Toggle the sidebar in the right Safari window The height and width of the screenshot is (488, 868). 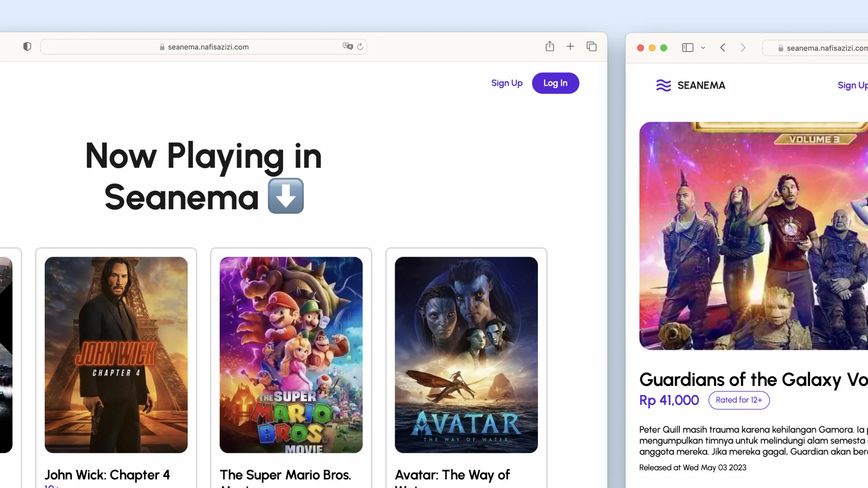pyautogui.click(x=687, y=47)
